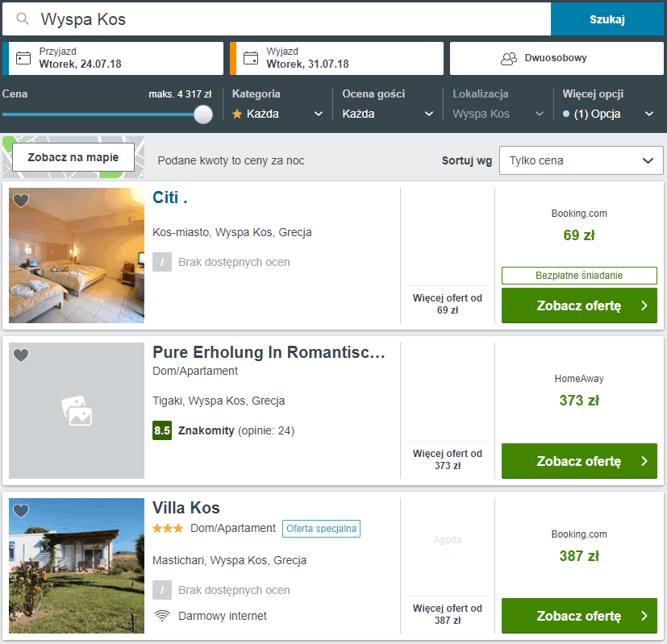Image resolution: width=667 pixels, height=644 pixels.
Task: Click the 8.5 rating badge
Action: 162,430
